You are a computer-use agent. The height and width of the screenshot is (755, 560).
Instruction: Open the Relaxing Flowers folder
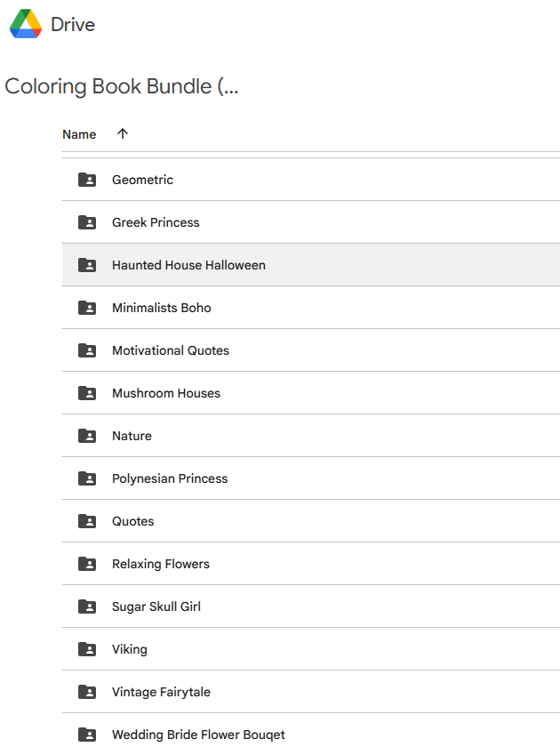click(x=161, y=564)
